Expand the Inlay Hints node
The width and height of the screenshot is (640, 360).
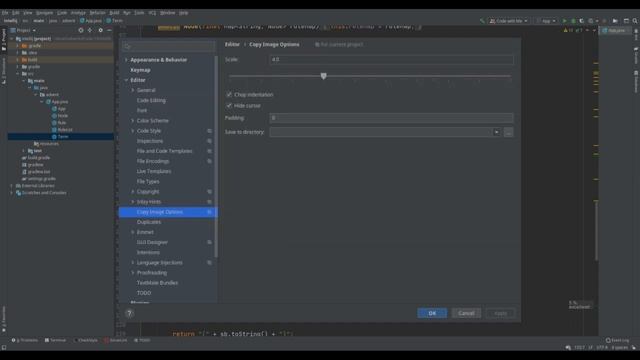(x=133, y=202)
